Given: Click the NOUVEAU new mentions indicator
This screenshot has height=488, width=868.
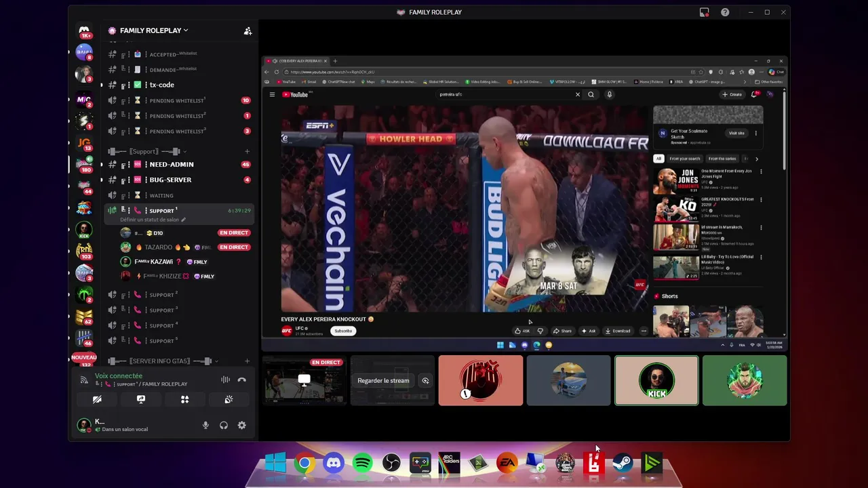Looking at the screenshot, I should [84, 357].
